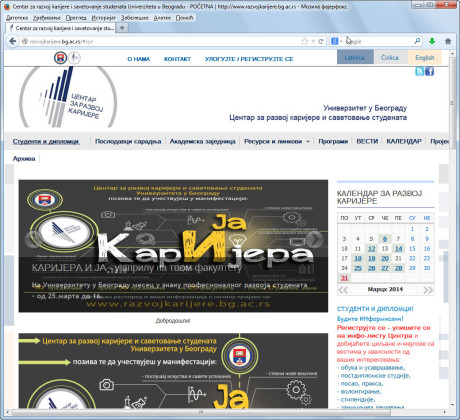Viewport: 460px width, 420px height.
Task: Open the КОНТАКТ link
Action: pos(177,59)
